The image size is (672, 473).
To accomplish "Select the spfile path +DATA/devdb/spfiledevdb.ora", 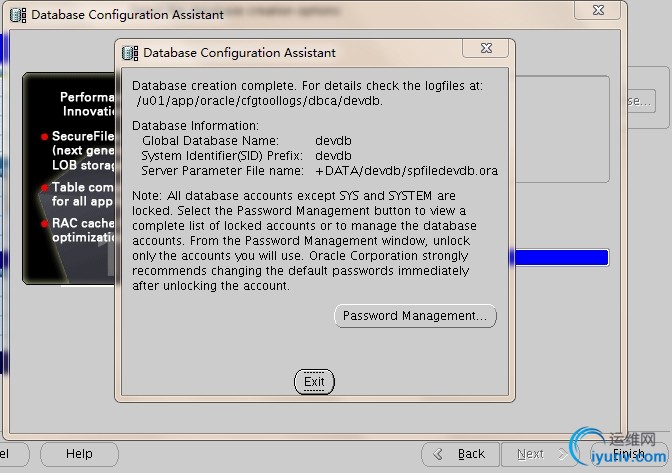I will coord(406,171).
